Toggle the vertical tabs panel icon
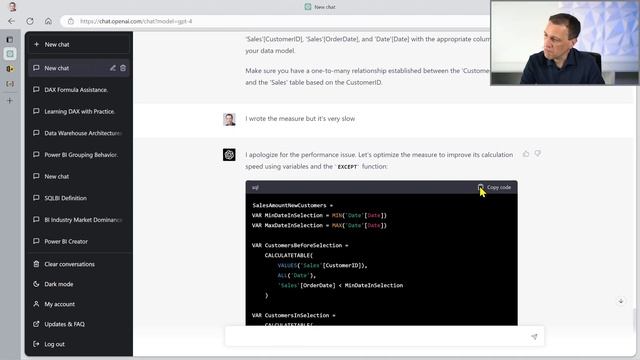Viewport: 640px width, 360px height. (x=10, y=40)
